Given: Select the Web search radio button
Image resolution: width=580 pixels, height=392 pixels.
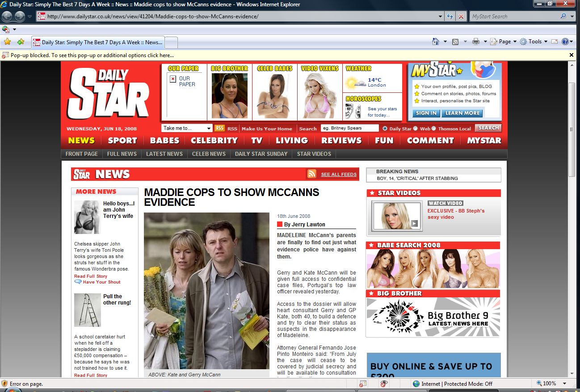Looking at the screenshot, I should [416, 128].
